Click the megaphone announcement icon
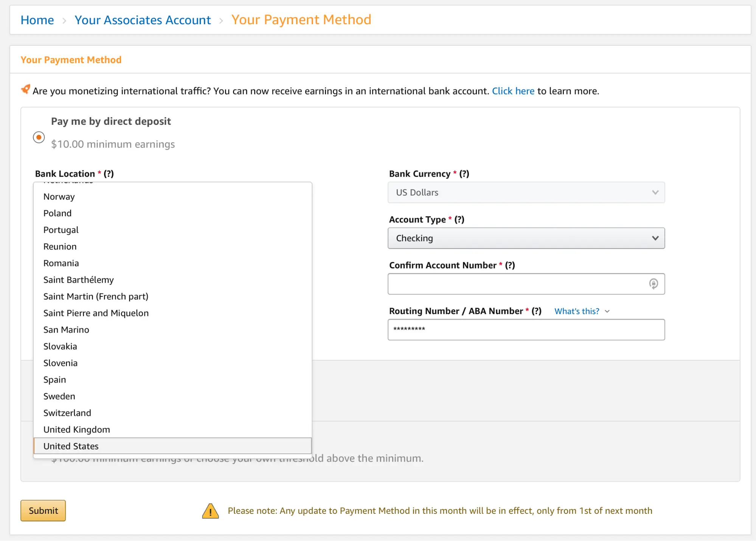756x541 pixels. [25, 90]
